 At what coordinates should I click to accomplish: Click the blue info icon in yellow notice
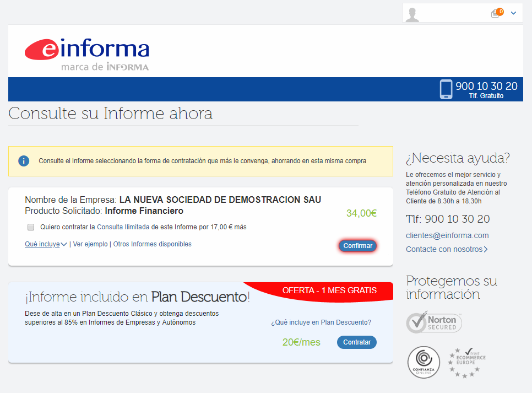click(24, 160)
